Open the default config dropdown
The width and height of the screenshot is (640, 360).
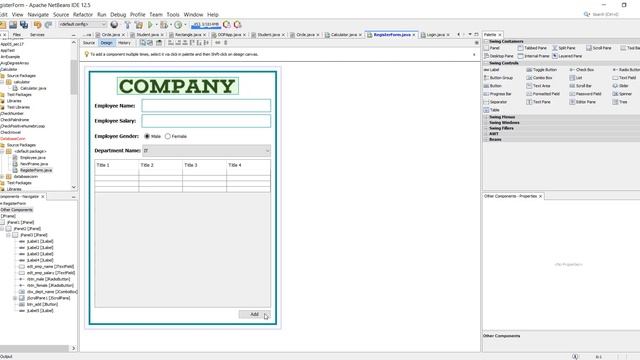tap(82, 24)
